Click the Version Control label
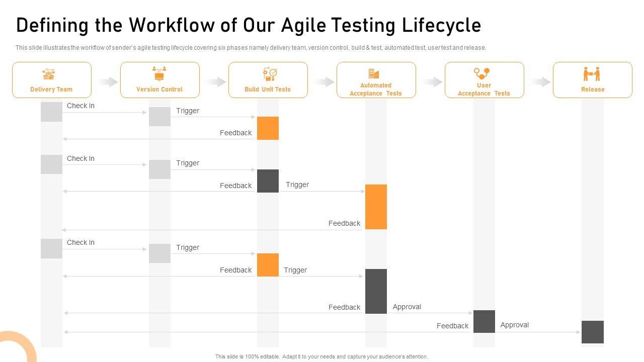This screenshot has width=644, height=362. coord(159,89)
